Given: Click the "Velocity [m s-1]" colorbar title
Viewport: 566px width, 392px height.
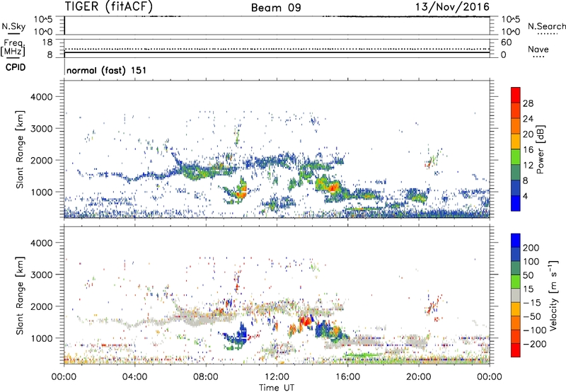Looking at the screenshot, I should pyautogui.click(x=553, y=295).
